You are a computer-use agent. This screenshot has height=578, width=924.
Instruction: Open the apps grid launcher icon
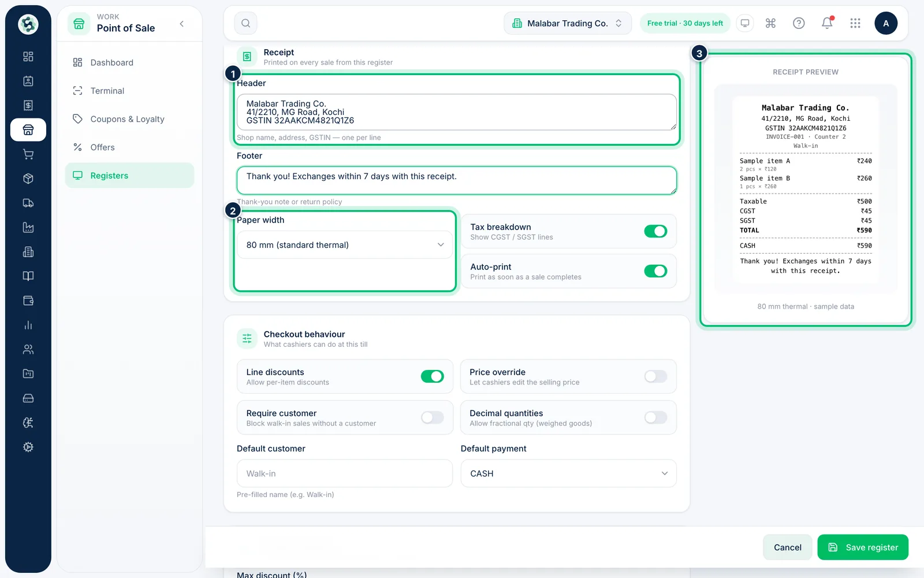click(x=855, y=23)
